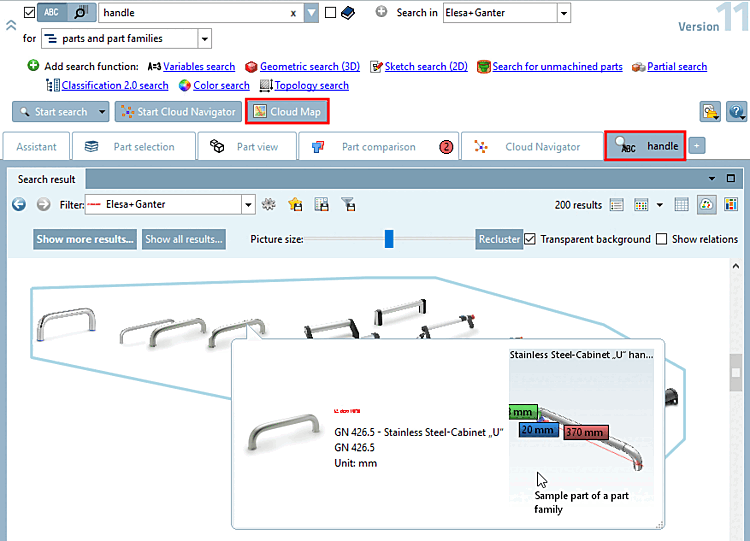The height and width of the screenshot is (541, 750).
Task: Go back with the blue arrow
Action: point(19,205)
